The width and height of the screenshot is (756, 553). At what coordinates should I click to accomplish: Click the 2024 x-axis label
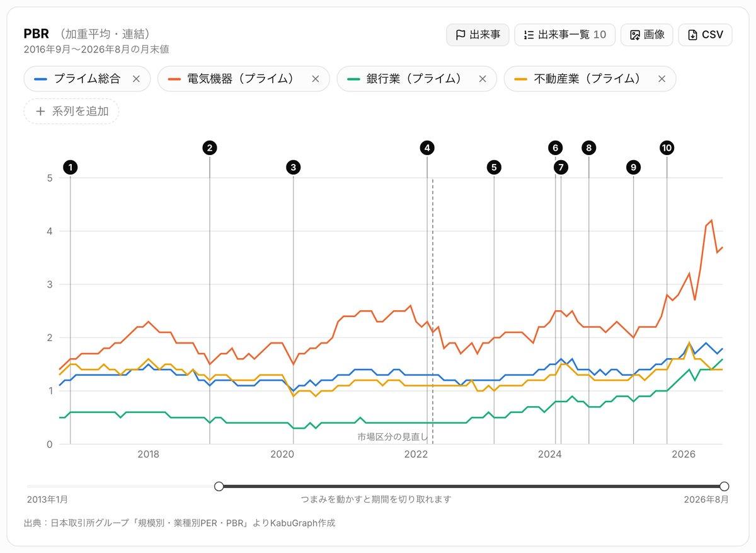(x=550, y=454)
